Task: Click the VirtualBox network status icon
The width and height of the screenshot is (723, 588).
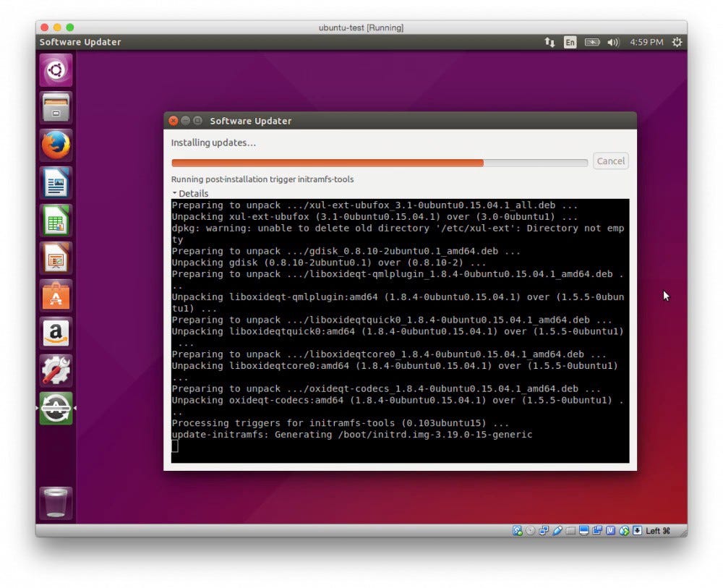Action: pyautogui.click(x=544, y=531)
